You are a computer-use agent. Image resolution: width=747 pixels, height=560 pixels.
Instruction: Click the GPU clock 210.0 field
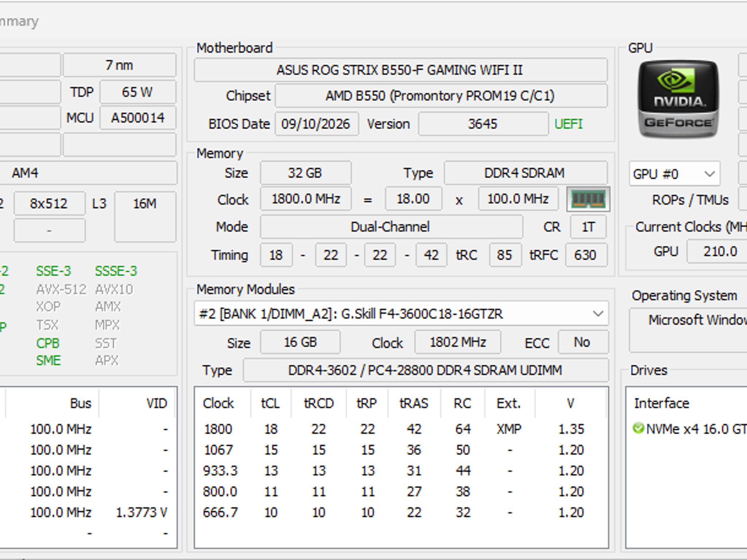[717, 252]
